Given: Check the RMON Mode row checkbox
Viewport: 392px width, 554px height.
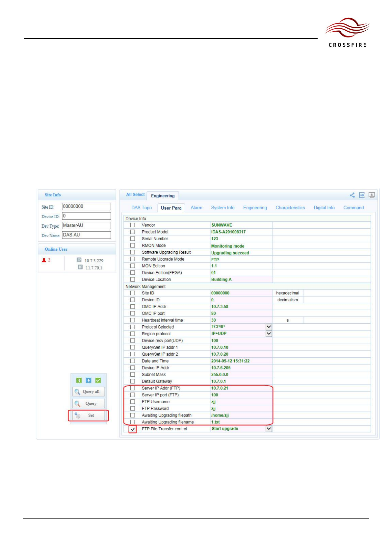Looking at the screenshot, I should pyautogui.click(x=133, y=245).
